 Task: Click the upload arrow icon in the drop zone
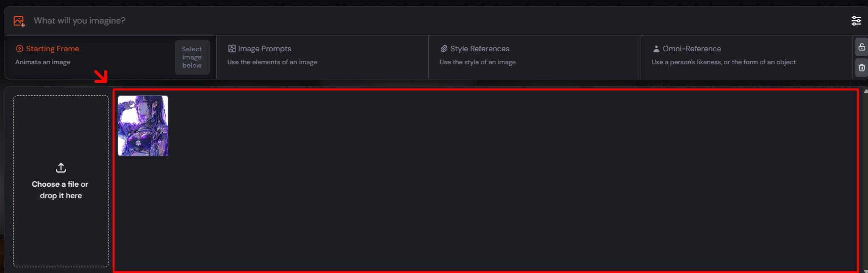[61, 168]
